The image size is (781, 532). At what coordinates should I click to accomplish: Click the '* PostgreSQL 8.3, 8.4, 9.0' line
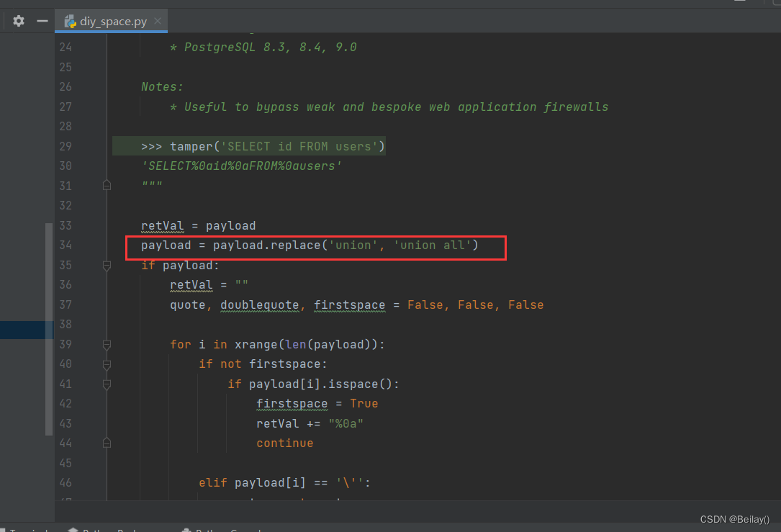click(x=263, y=48)
